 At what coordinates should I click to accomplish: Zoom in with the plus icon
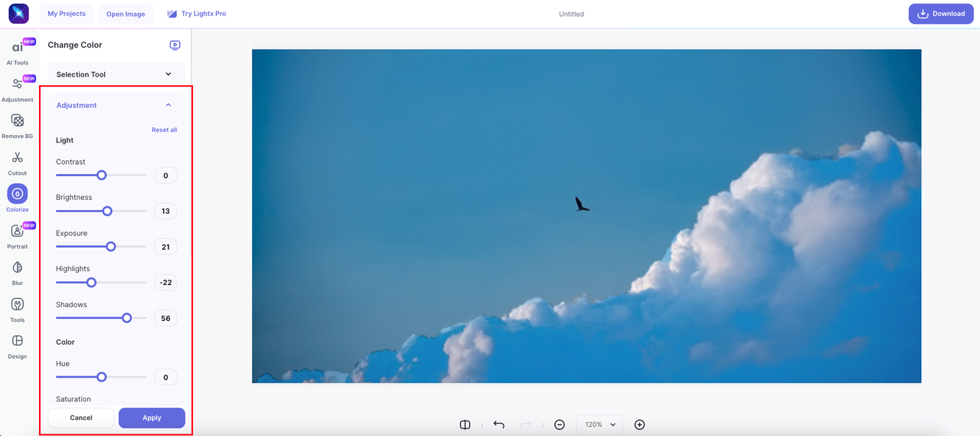point(640,425)
